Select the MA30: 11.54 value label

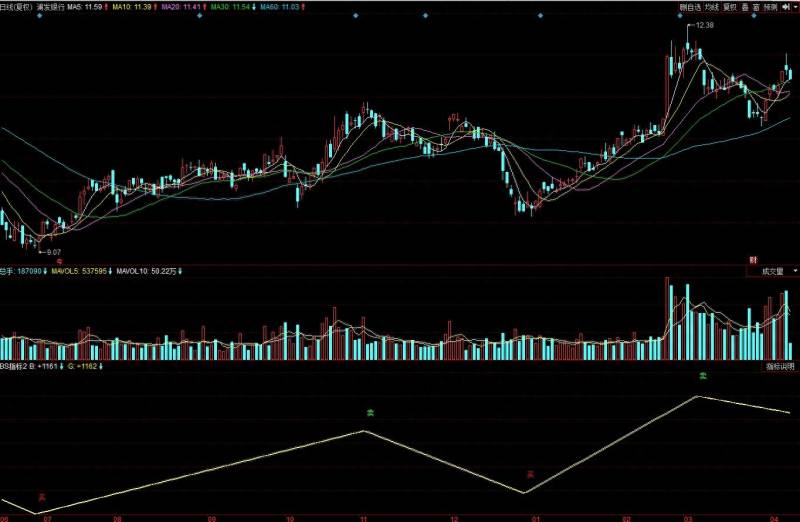[x=230, y=7]
